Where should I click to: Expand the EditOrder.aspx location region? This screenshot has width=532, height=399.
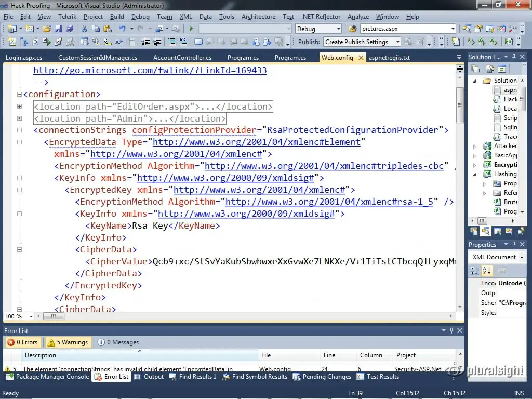(x=20, y=106)
